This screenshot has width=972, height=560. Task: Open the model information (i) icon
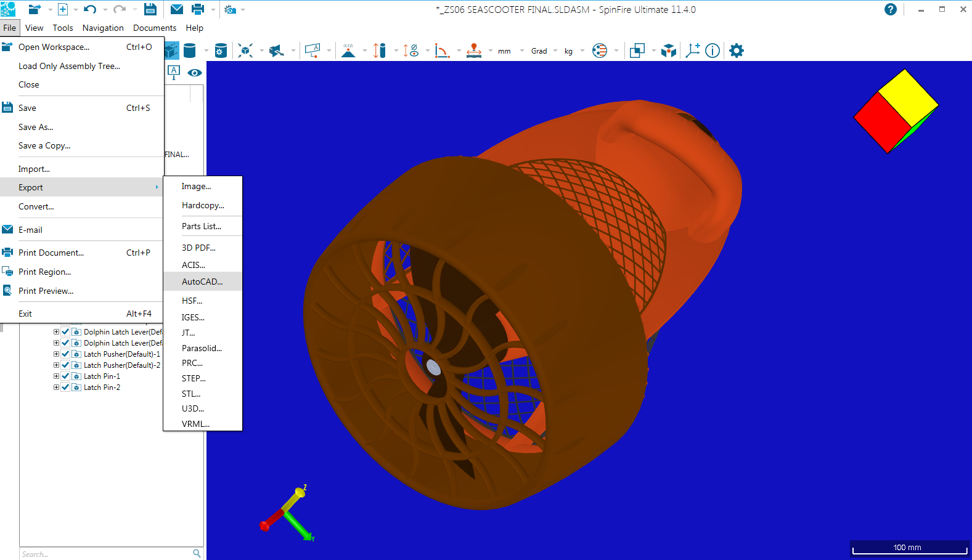coord(713,51)
